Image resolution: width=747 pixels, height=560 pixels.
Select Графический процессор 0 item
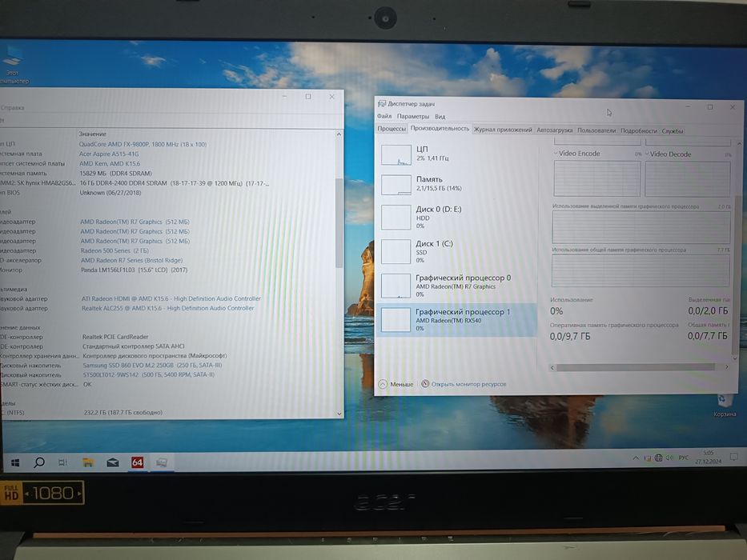[456, 286]
